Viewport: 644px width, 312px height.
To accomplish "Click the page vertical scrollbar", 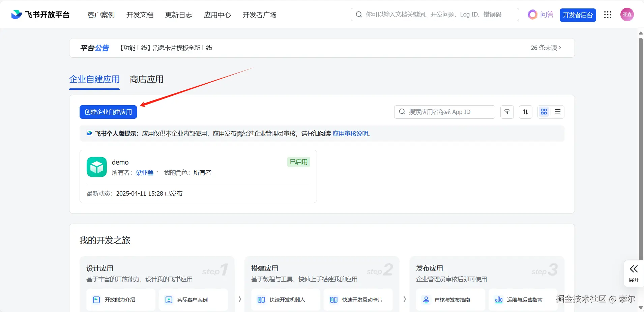I will coord(641,148).
